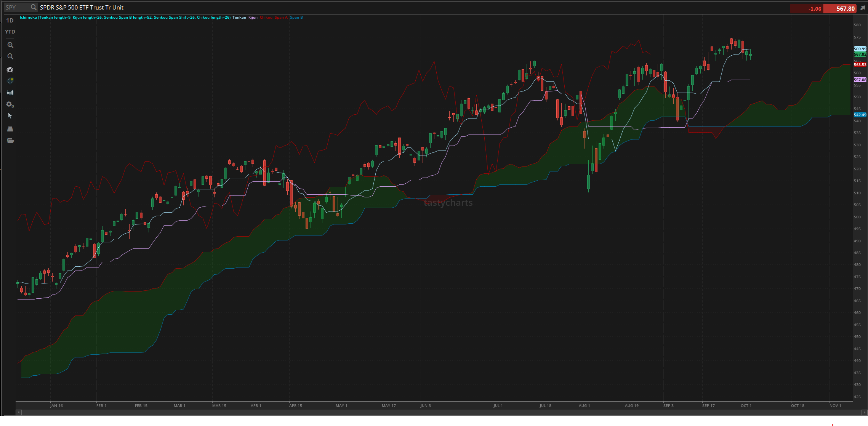
Task: Click the Span B legend label
Action: click(x=296, y=18)
